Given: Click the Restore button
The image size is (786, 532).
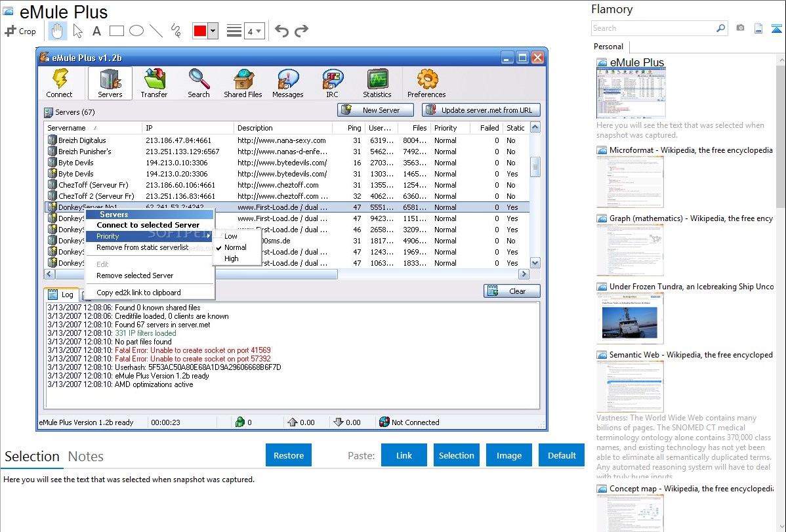Looking at the screenshot, I should pos(289,455).
